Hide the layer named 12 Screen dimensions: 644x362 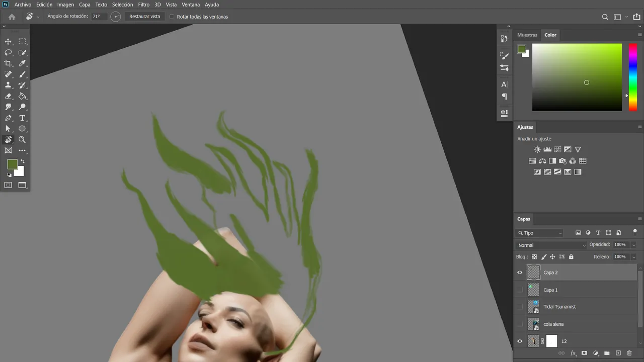[520, 341]
